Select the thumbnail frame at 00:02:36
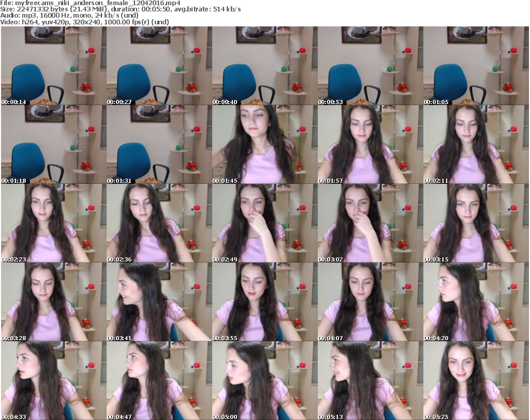 pos(159,223)
